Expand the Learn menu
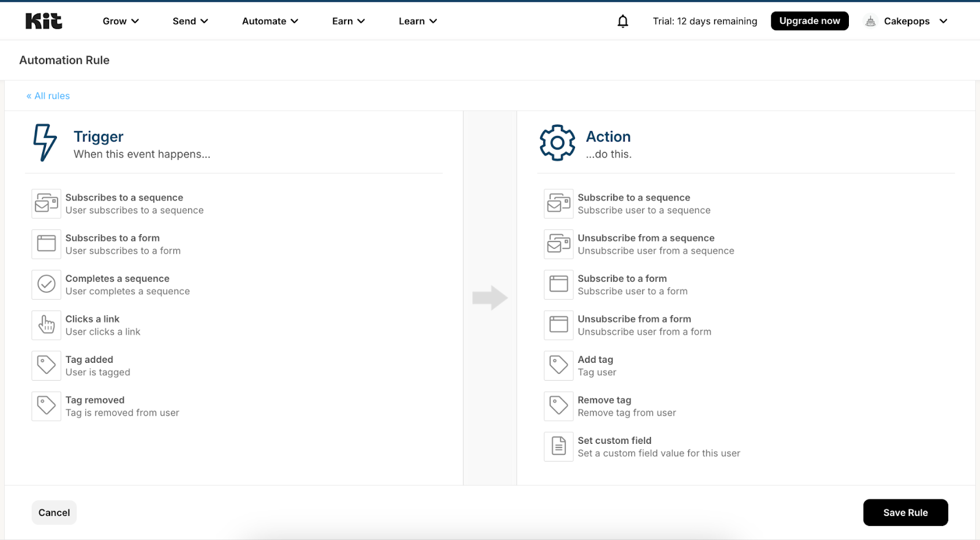Screen dimensions: 980x540 pos(418,21)
